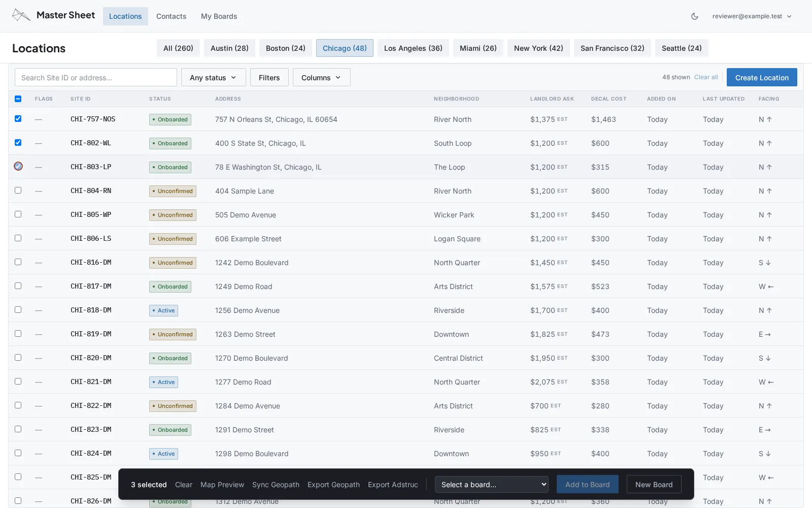Viewport: 812px width, 508px height.
Task: Click Add to Board
Action: coord(587,484)
